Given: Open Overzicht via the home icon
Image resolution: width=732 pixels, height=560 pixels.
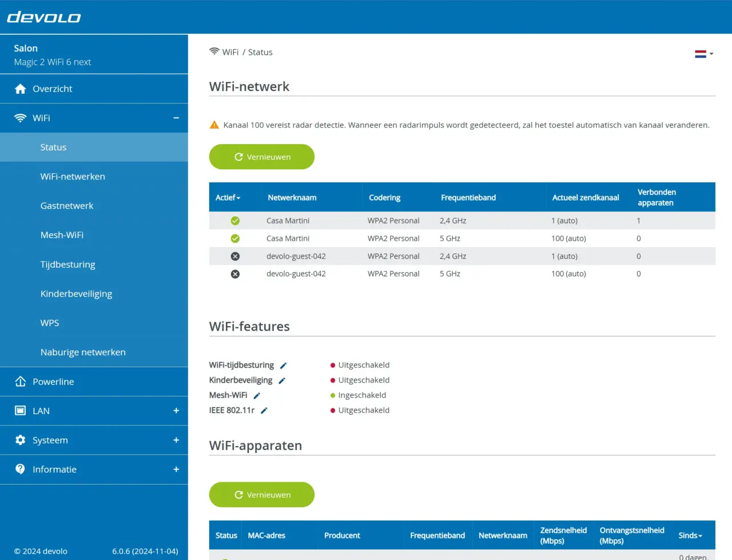Looking at the screenshot, I should [21, 89].
